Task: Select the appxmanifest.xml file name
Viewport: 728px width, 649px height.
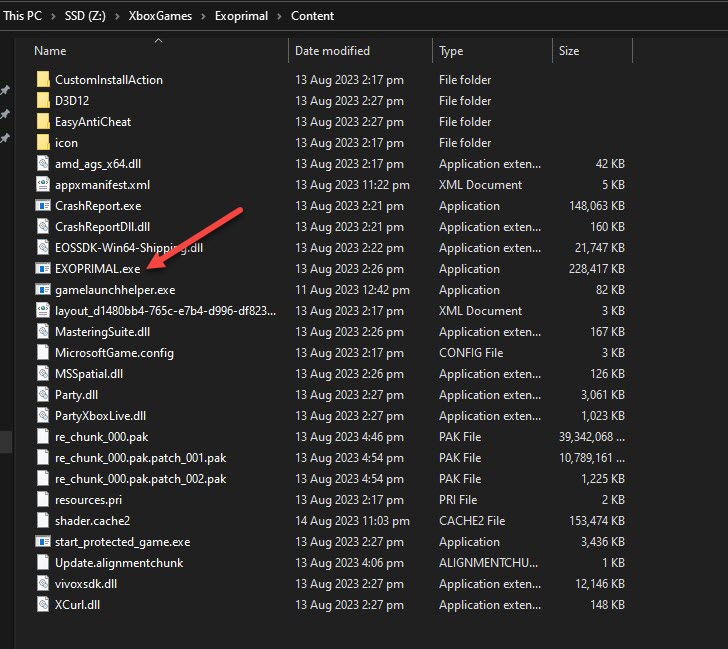Action: (x=102, y=185)
